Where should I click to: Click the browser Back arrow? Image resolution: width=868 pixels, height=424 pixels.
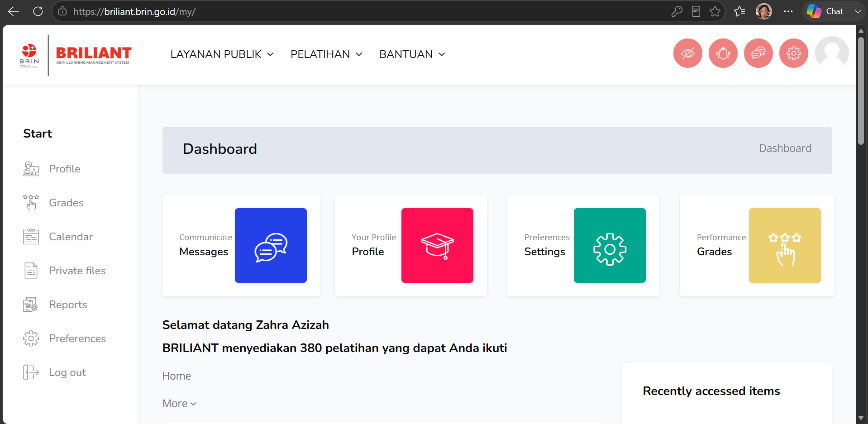coord(14,11)
